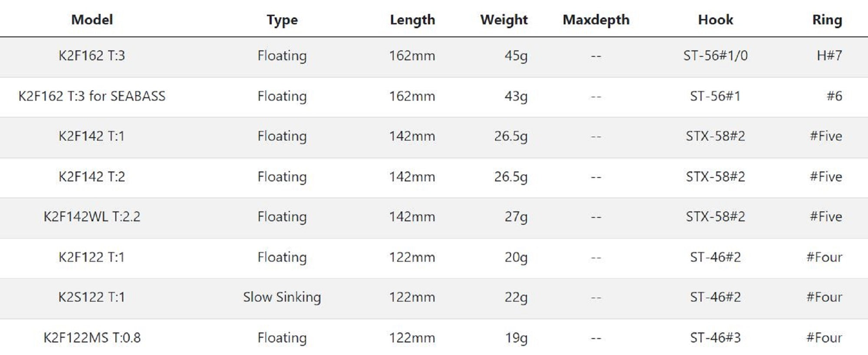Click the #6 ring cell
868x355 pixels.
834,96
